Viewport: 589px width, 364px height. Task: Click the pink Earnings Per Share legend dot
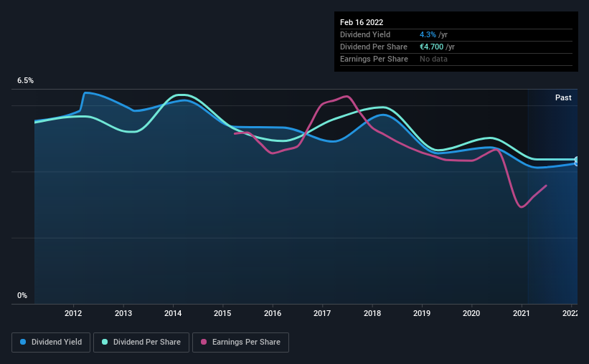(x=204, y=342)
